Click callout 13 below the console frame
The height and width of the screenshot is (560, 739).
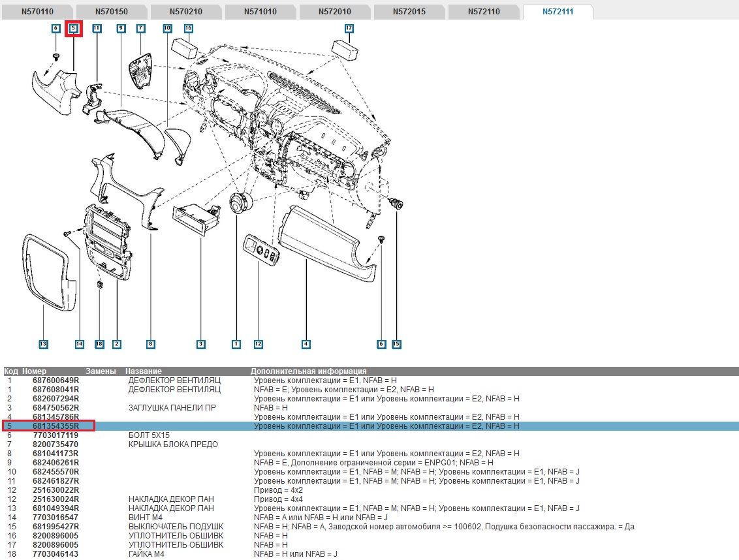pos(43,344)
